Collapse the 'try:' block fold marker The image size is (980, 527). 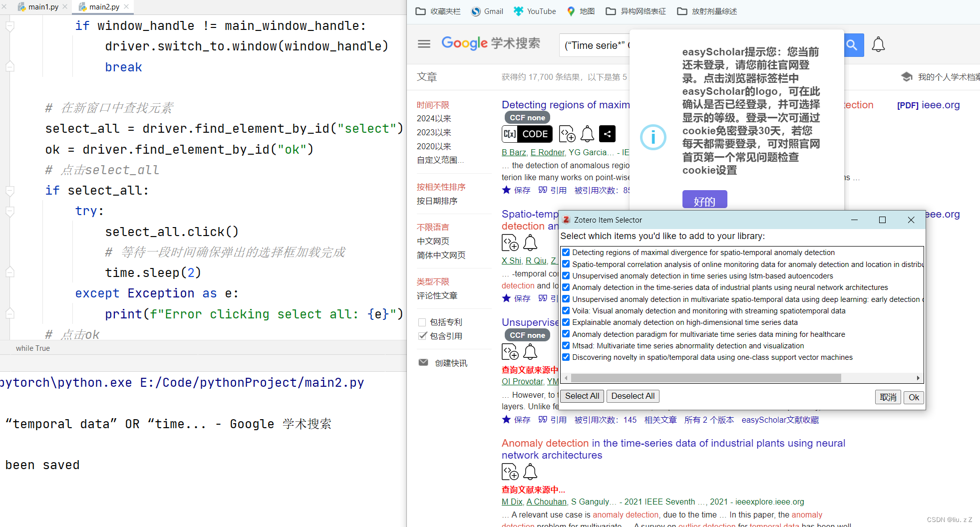pyautogui.click(x=9, y=211)
